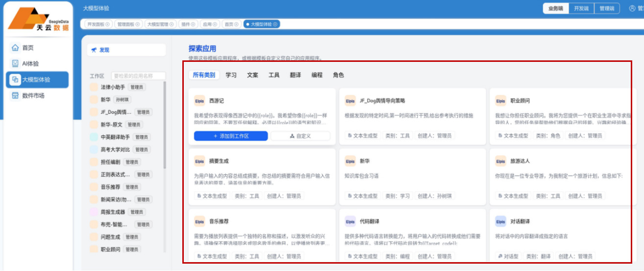Open the 摘要生成 application card

coord(262,177)
